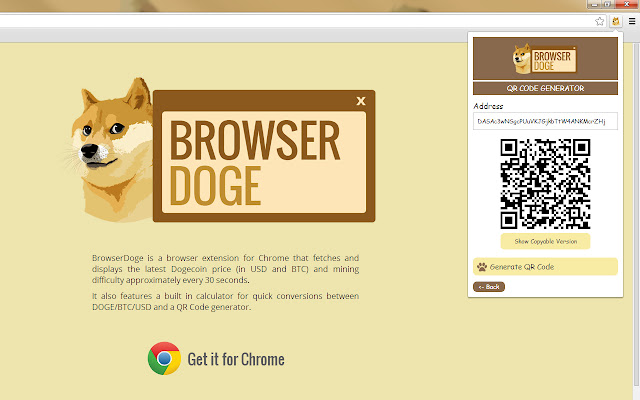Click the Get it for Chrome link
Image resolution: width=640 pixels, height=400 pixels.
click(236, 359)
